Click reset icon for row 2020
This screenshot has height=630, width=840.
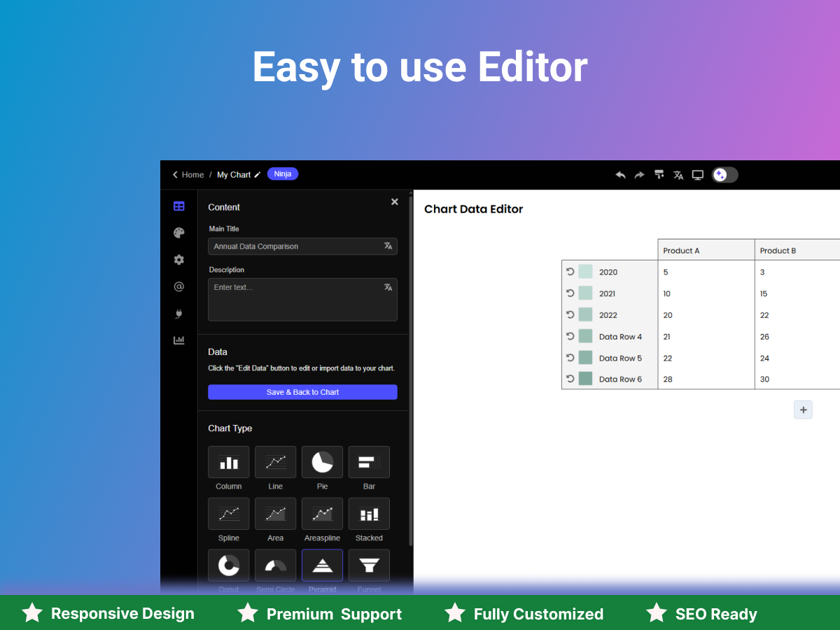coord(570,272)
